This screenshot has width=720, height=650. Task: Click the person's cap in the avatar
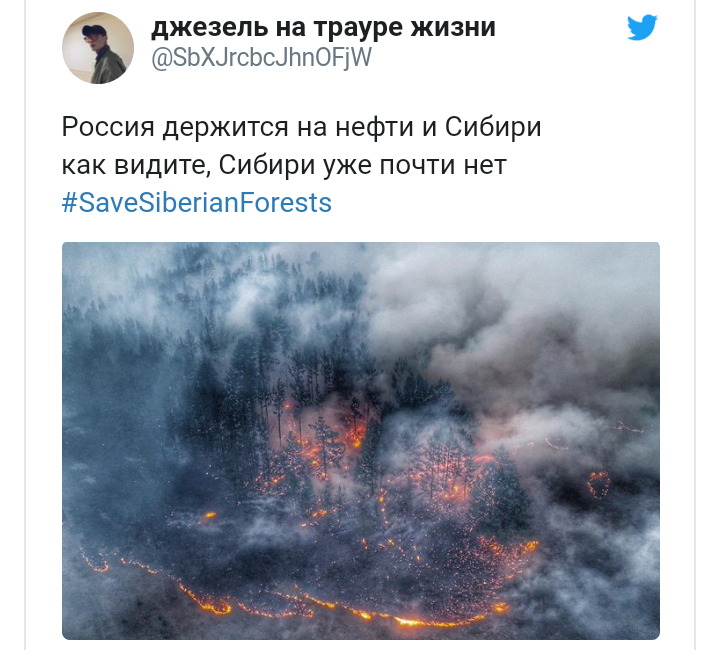click(93, 30)
